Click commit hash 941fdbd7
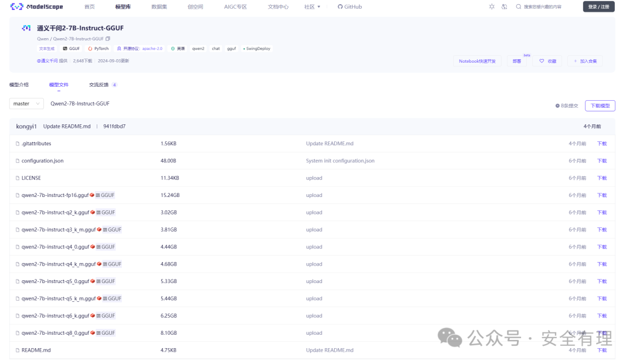This screenshot has height=364, width=633. [114, 126]
